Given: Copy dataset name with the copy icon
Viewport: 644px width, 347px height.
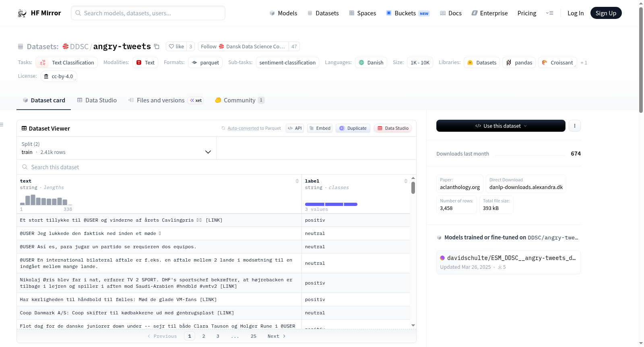Looking at the screenshot, I should [157, 47].
